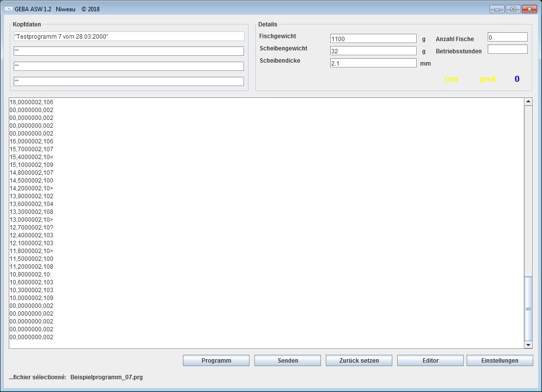Click the Zurück setzen button

tap(359, 360)
